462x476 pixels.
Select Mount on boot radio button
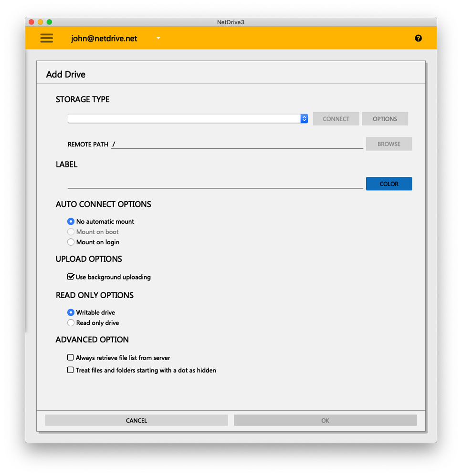pos(71,232)
